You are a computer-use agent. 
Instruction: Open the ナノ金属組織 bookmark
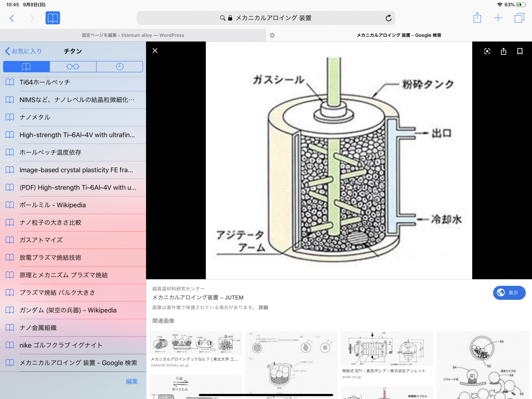(73, 328)
